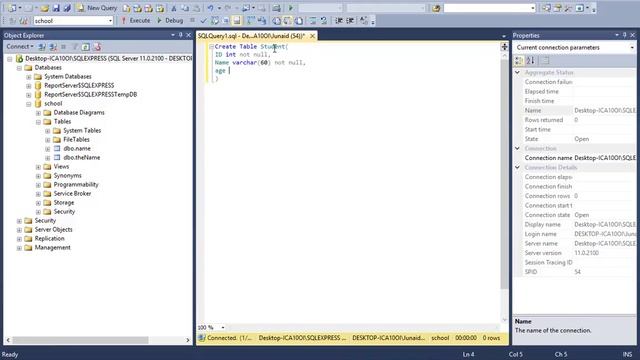
Task: Click the Find icon beside the search box
Action: coord(436,8)
